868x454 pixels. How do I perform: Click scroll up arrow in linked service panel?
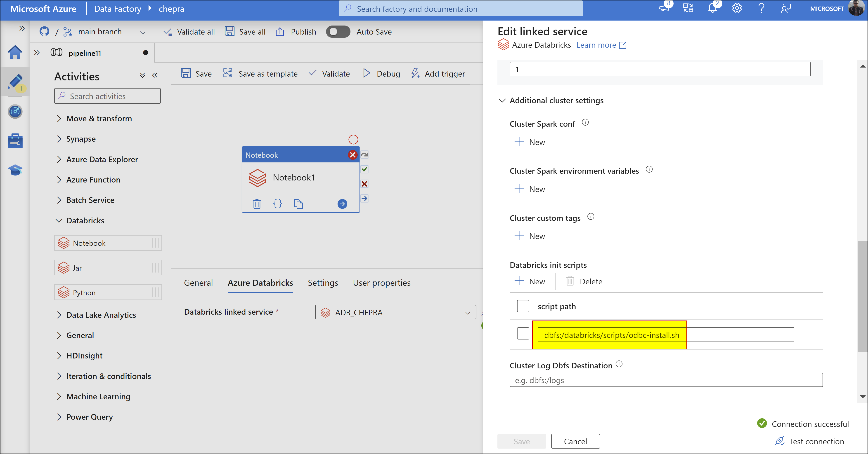pyautogui.click(x=863, y=66)
